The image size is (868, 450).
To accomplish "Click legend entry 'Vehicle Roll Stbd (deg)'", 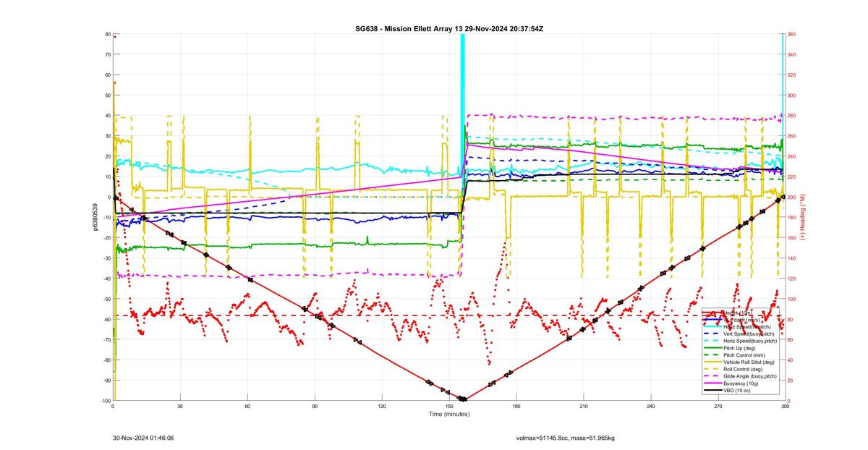I will [x=749, y=362].
